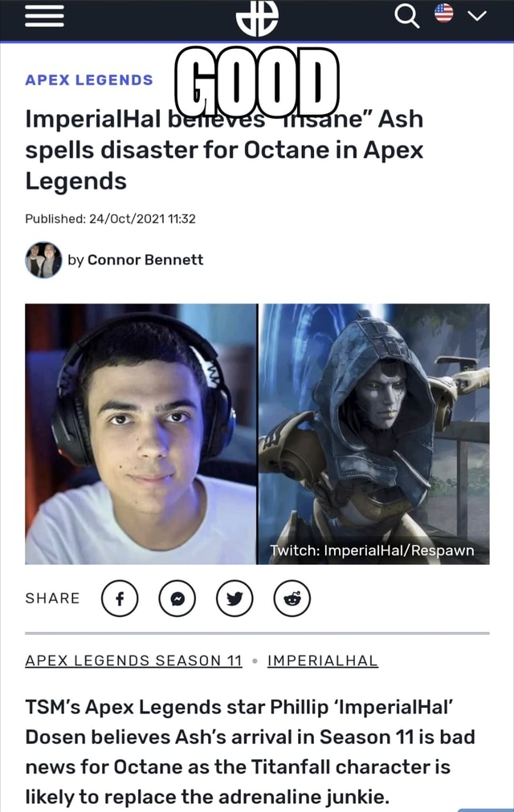Click the article headline about ImperialHal

click(224, 150)
